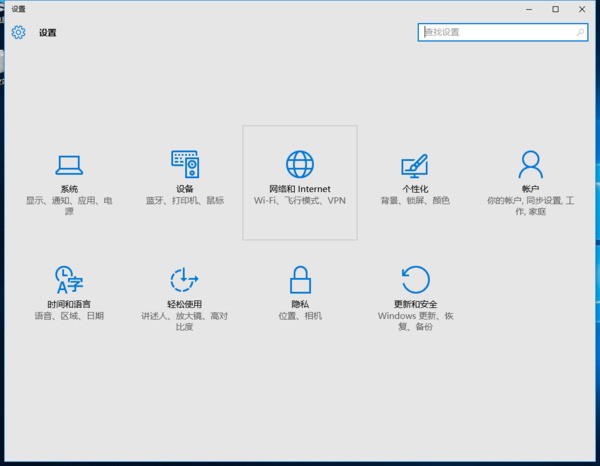Click the magnifier icon in the search box

(x=580, y=32)
